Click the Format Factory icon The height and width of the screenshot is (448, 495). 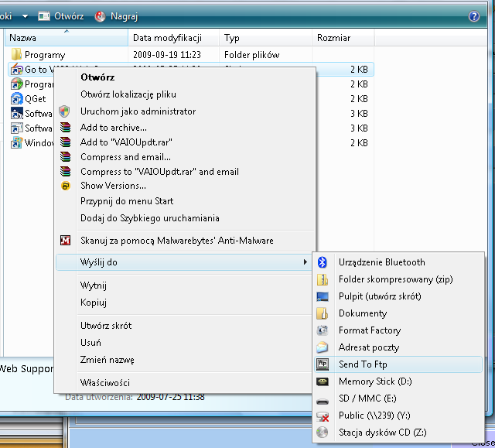click(x=323, y=330)
